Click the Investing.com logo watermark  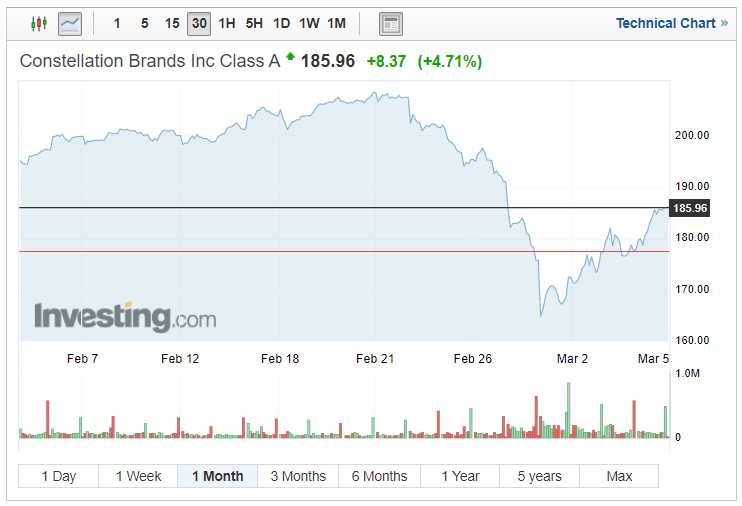click(125, 317)
